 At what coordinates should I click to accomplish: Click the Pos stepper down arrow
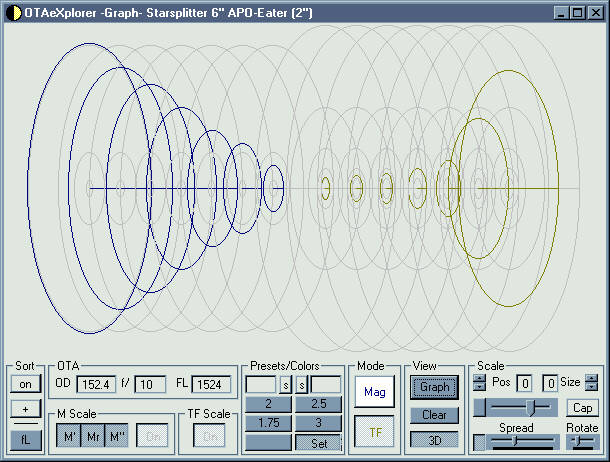480,387
